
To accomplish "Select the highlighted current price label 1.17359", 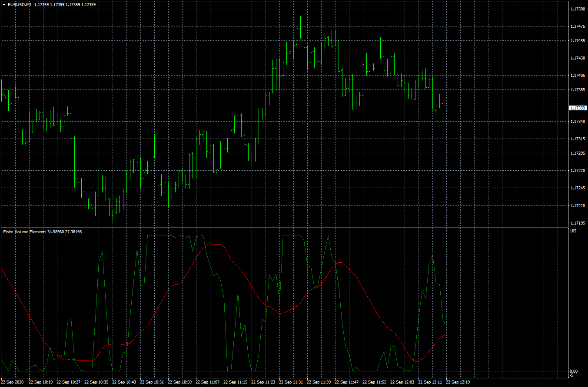I will click(578, 108).
